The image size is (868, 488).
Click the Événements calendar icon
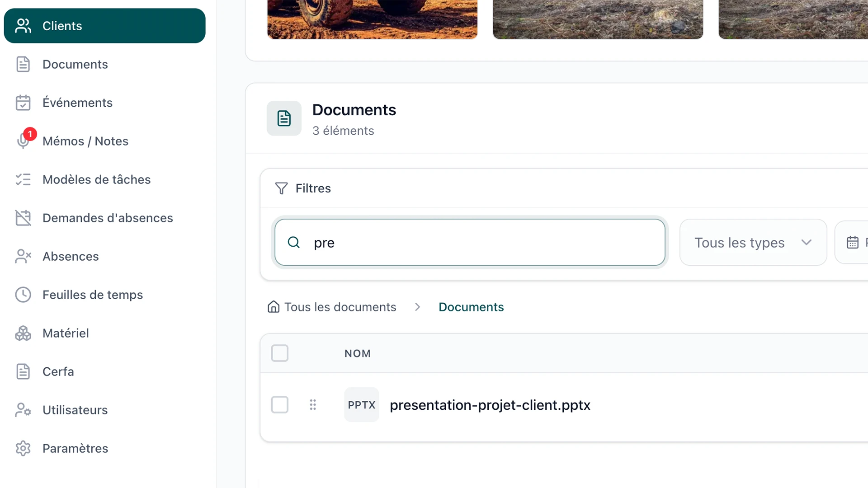coord(23,103)
